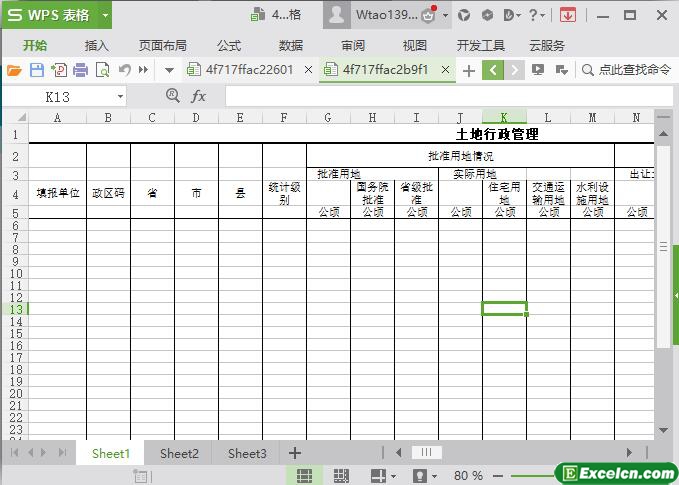Viewport: 679px width, 485px height.
Task: Switch to normal grid view in status bar
Action: 304,476
